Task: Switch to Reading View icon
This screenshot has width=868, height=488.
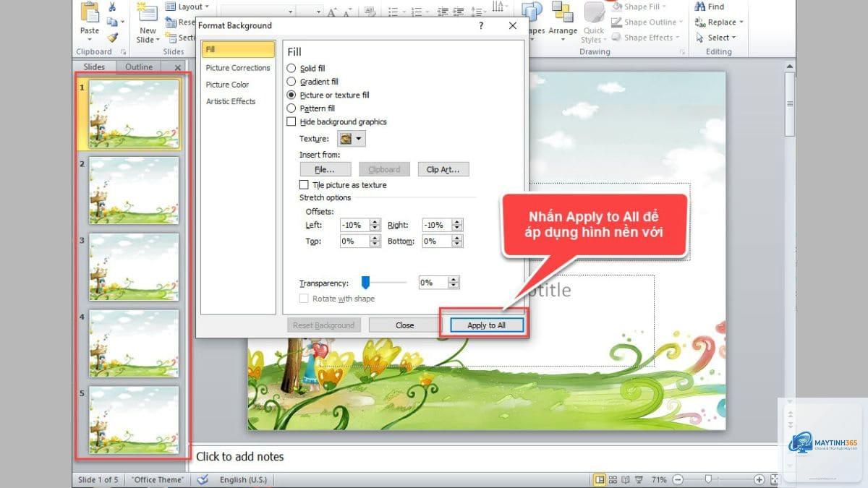Action: 626,479
